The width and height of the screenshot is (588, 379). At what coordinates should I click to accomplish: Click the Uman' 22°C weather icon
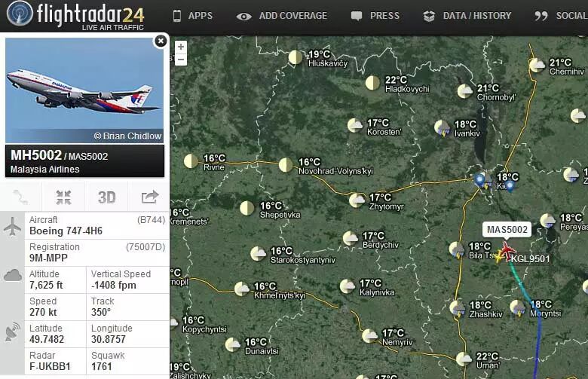click(464, 359)
